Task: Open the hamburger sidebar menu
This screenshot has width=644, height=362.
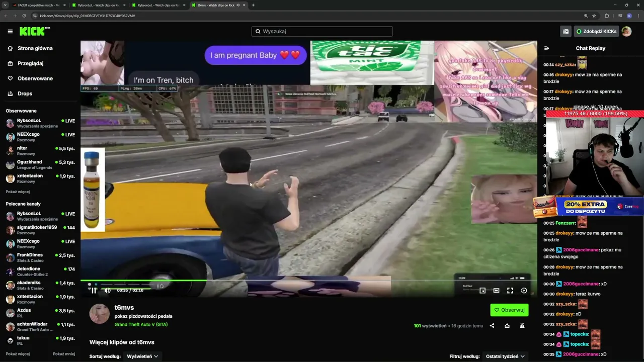Action: (x=10, y=31)
